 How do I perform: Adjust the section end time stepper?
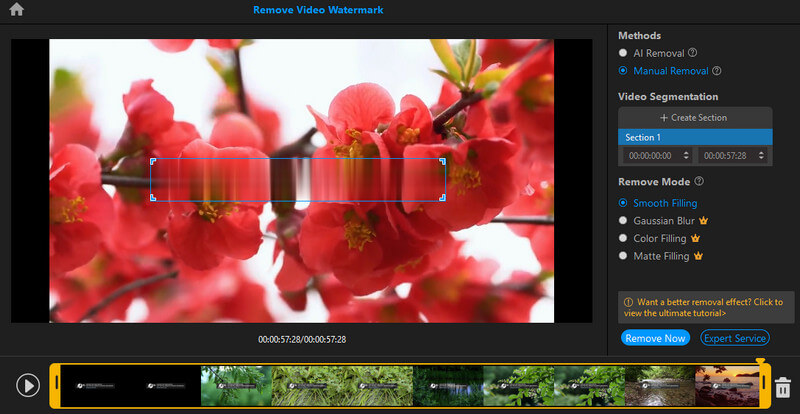point(762,156)
